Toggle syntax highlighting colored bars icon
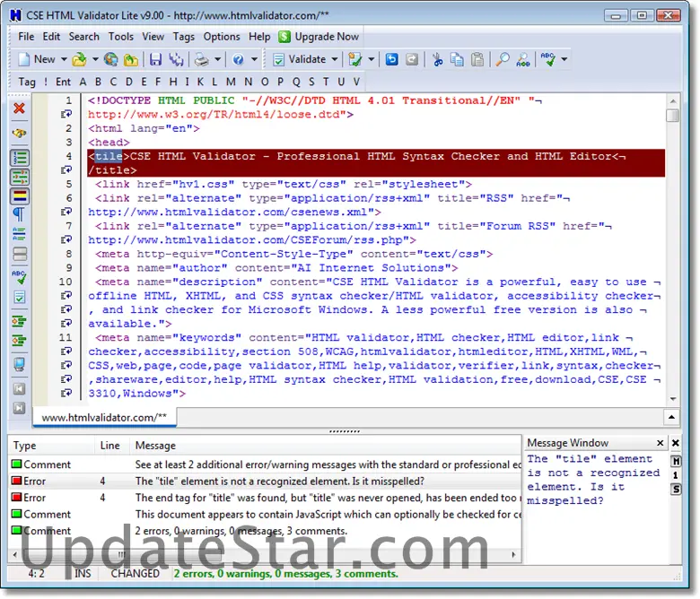Image resolution: width=700 pixels, height=599 pixels. 19,195
